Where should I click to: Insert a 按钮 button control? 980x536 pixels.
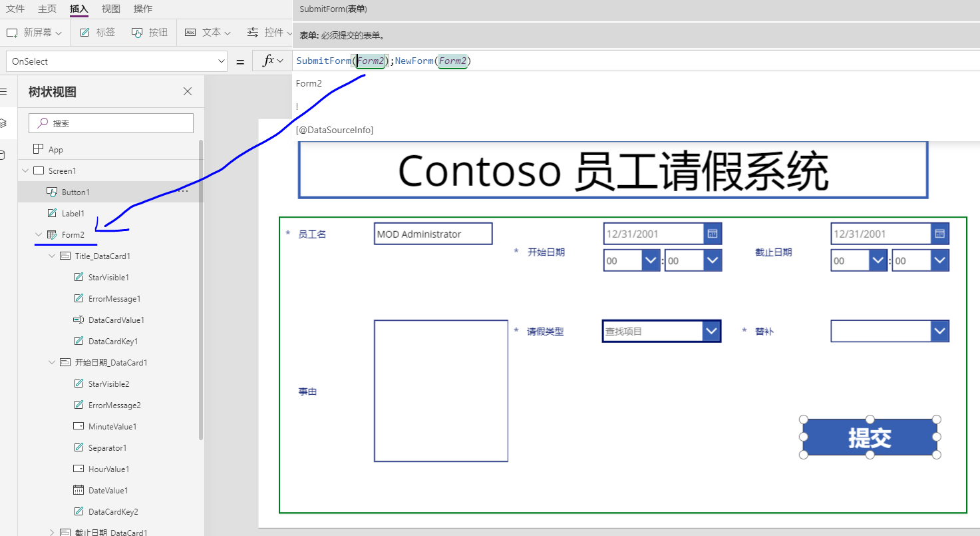tap(150, 32)
